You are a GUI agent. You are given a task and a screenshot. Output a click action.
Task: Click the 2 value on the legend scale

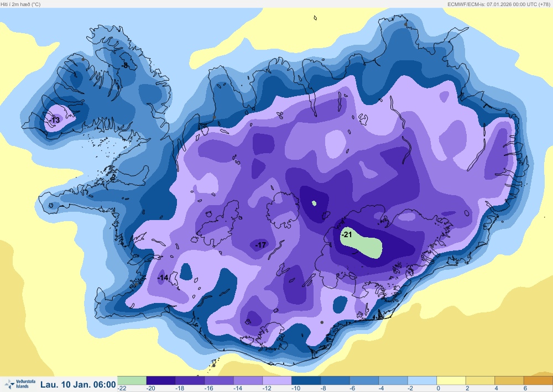point(468,388)
